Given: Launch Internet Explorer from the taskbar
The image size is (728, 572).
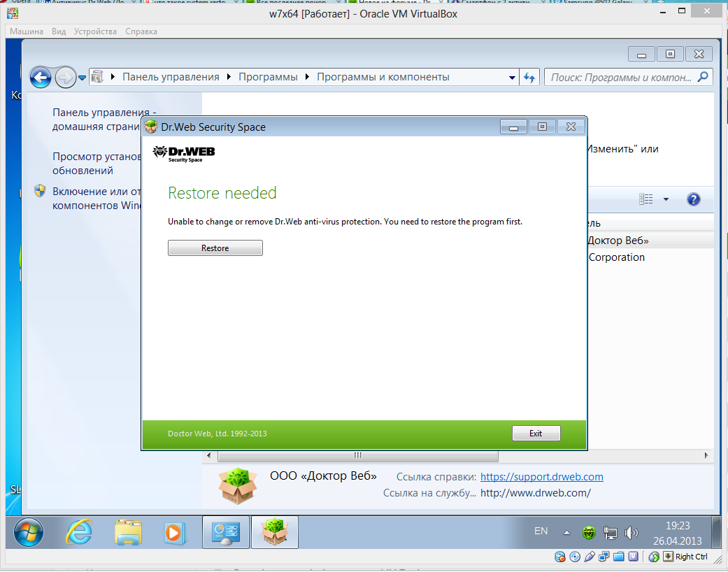Looking at the screenshot, I should (78, 533).
